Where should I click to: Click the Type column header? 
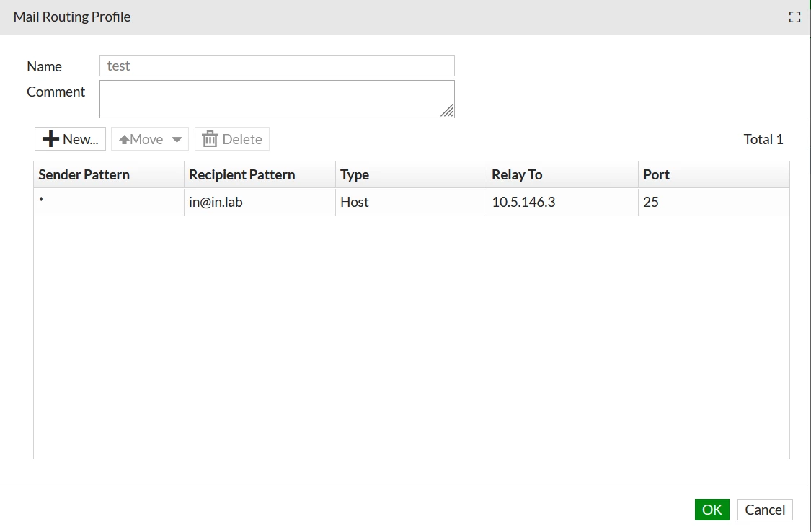pyautogui.click(x=411, y=174)
